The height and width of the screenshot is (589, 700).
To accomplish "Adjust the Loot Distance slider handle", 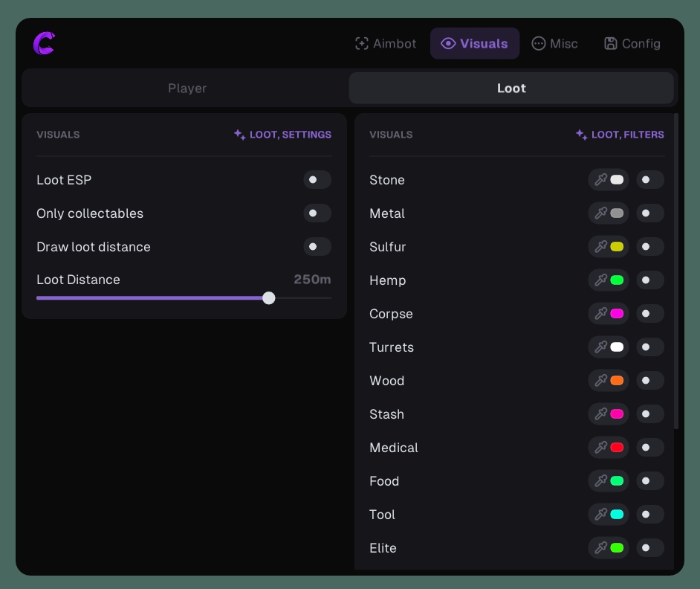I will point(269,297).
